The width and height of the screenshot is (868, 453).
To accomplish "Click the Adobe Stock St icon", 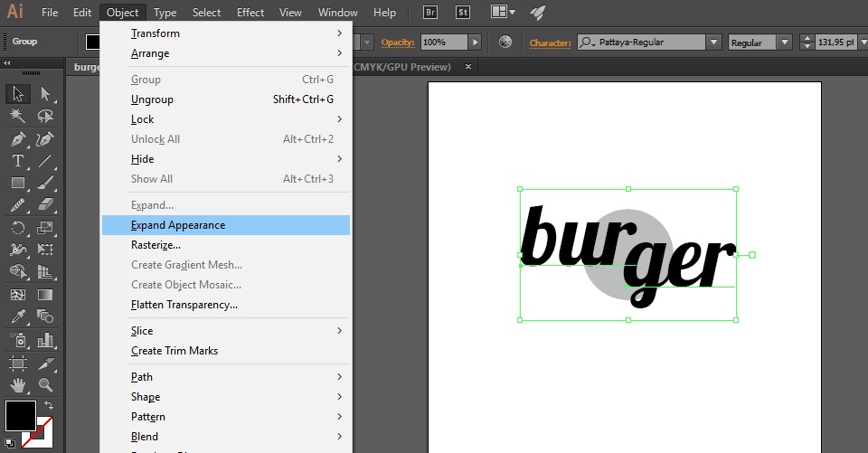I will (x=463, y=13).
